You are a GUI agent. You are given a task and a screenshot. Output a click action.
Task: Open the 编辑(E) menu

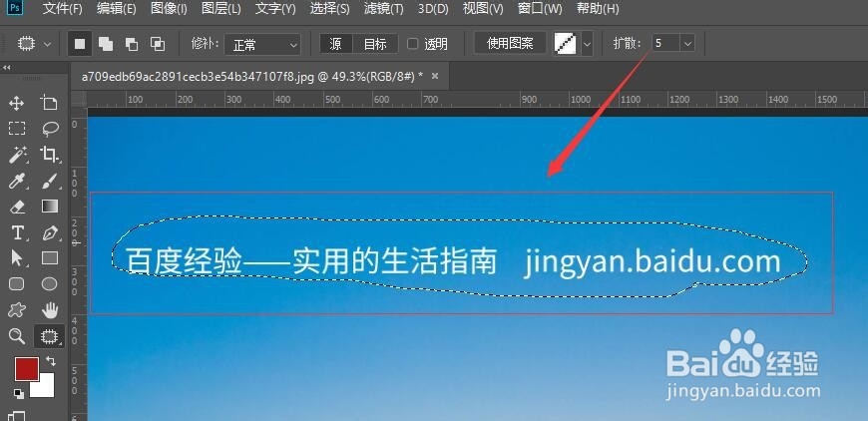[117, 9]
